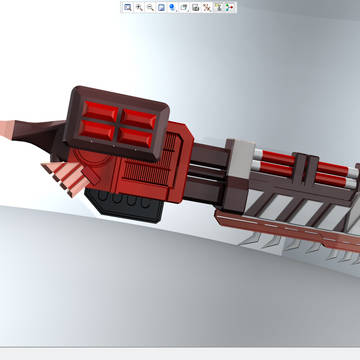
Task: Open the hide/show items toolbar icon
Action: pyautogui.click(x=196, y=7)
